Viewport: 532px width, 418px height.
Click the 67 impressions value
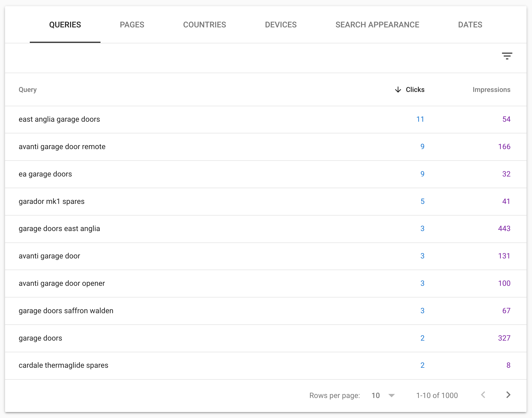506,311
